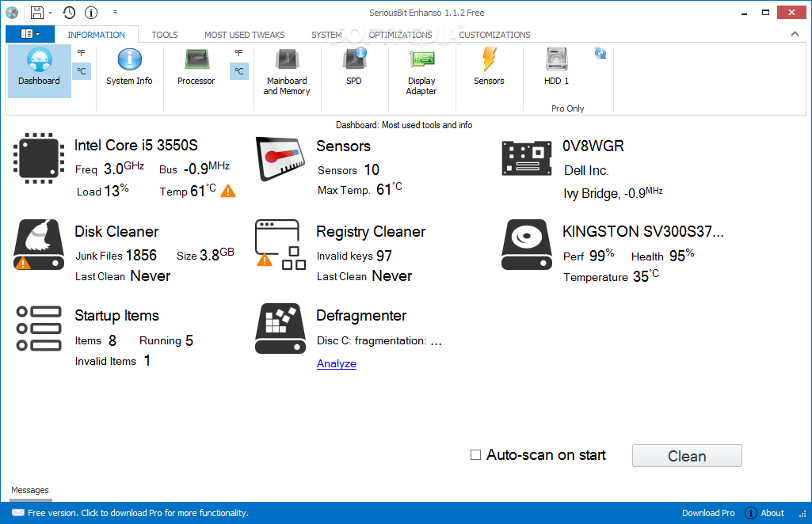The height and width of the screenshot is (524, 812).
Task: Click the Registry Cleaner window icon
Action: coord(280,245)
